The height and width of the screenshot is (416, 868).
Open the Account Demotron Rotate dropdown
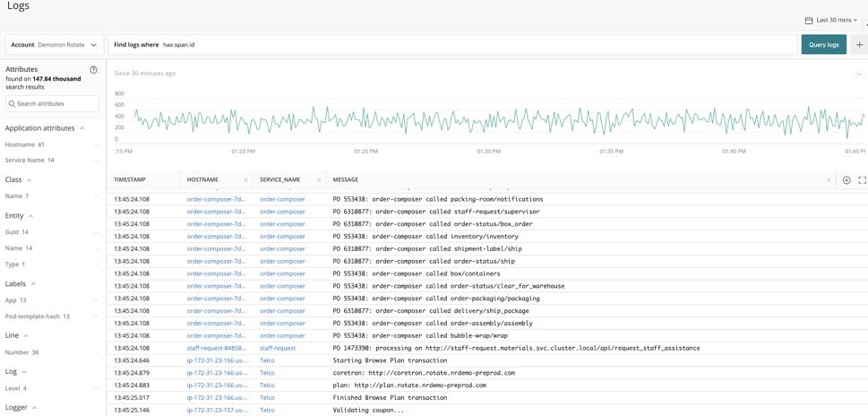[x=55, y=45]
